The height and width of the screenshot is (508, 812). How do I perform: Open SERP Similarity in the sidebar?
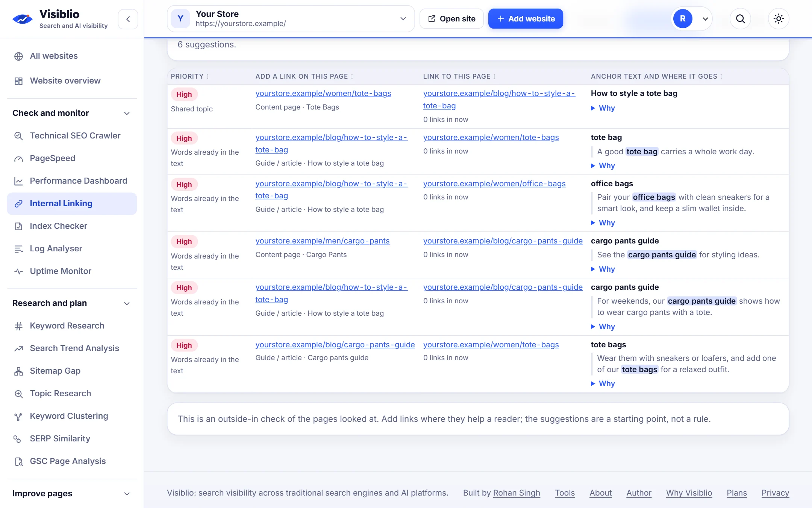(x=72, y=439)
